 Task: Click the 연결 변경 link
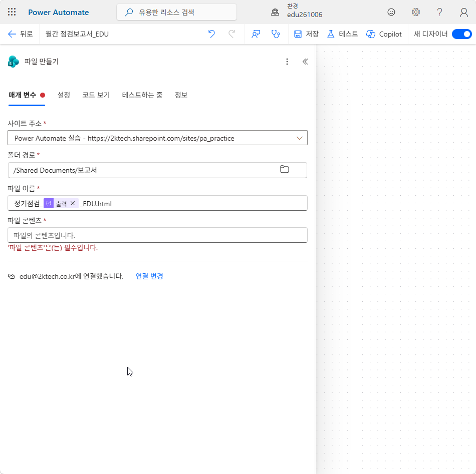pos(149,276)
